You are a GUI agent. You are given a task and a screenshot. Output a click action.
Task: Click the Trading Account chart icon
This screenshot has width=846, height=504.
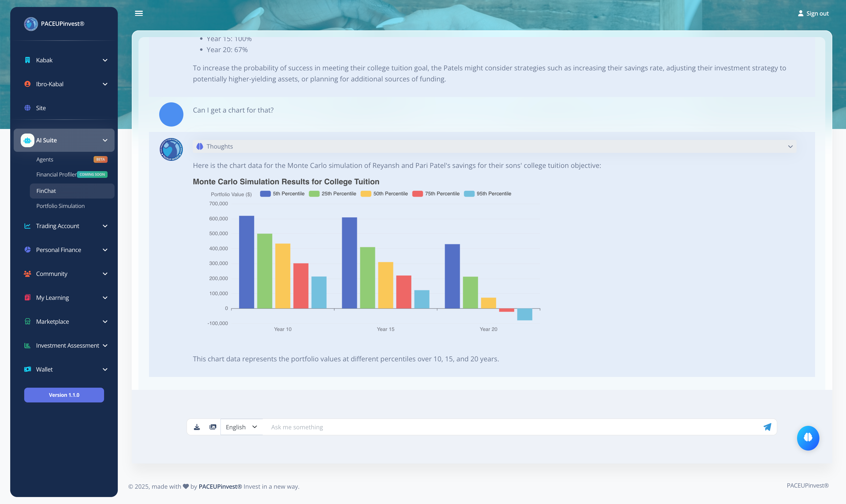[27, 226]
